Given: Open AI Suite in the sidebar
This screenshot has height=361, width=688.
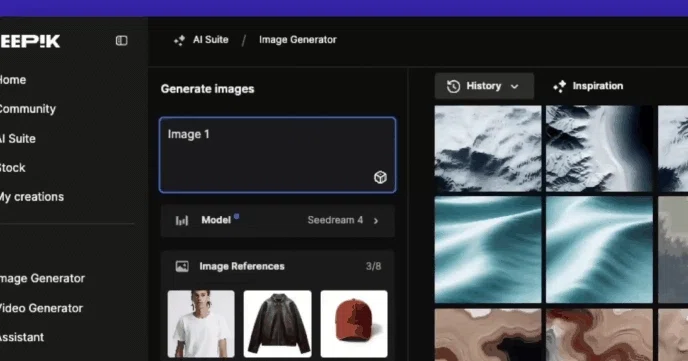Looking at the screenshot, I should (x=18, y=139).
